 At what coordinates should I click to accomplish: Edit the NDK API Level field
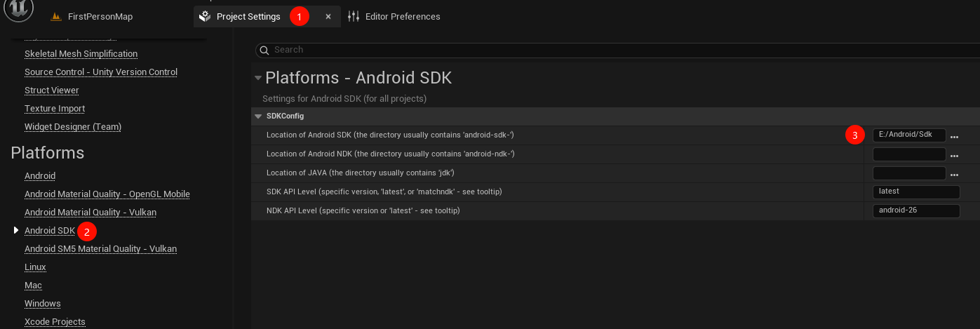(x=916, y=211)
